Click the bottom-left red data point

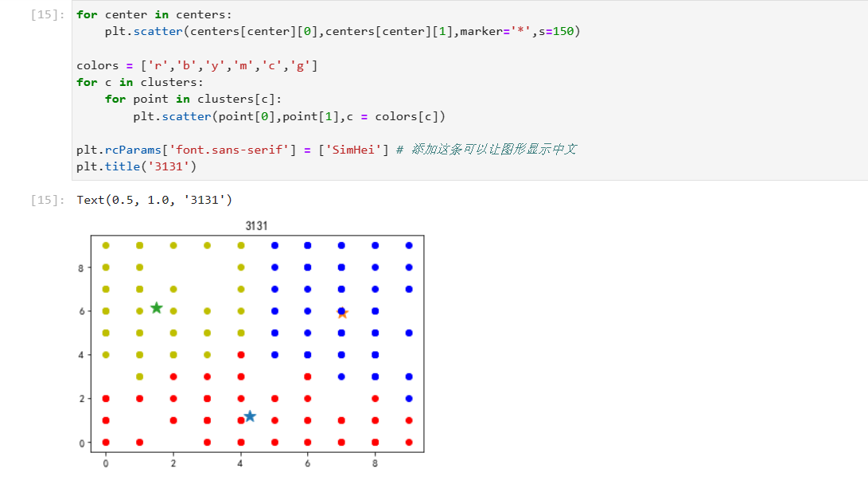tap(106, 442)
